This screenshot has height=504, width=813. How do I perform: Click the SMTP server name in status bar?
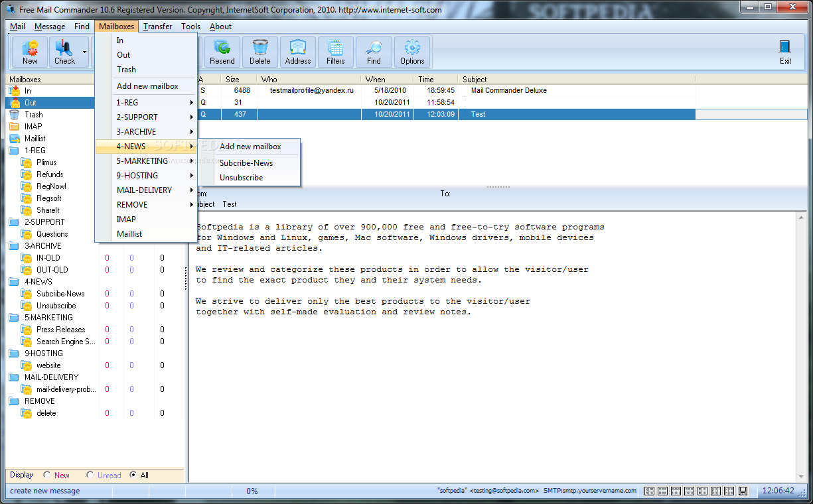(589, 491)
